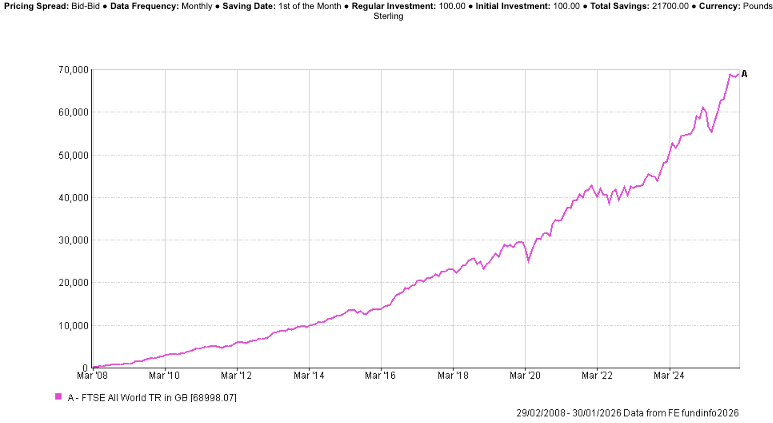
Task: Select the Mar '20 x-axis label
Action: [x=524, y=376]
